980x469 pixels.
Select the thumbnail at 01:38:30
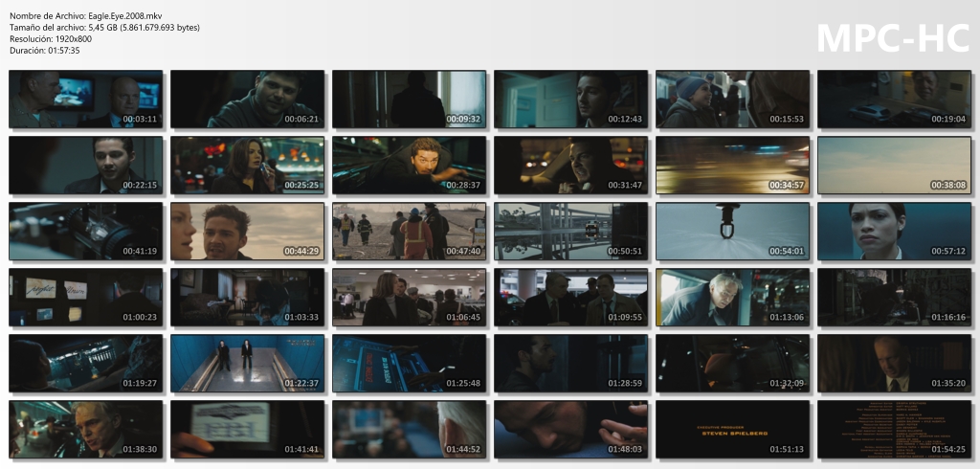tap(85, 430)
